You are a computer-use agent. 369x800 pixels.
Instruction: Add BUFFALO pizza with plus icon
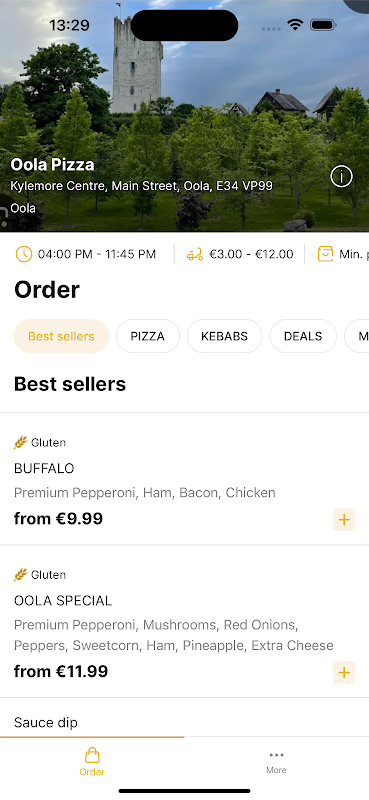[x=344, y=519]
